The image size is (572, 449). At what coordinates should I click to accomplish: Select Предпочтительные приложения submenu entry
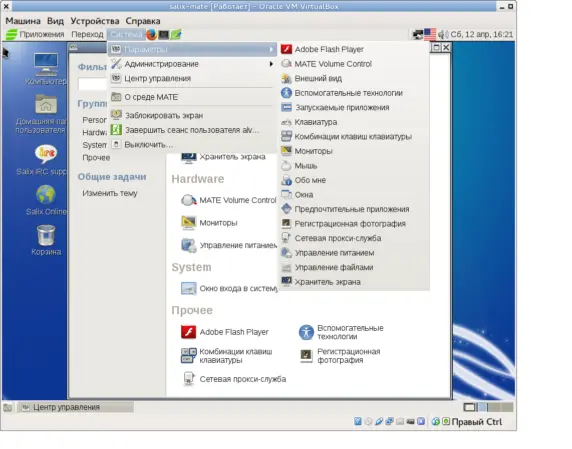coord(353,209)
